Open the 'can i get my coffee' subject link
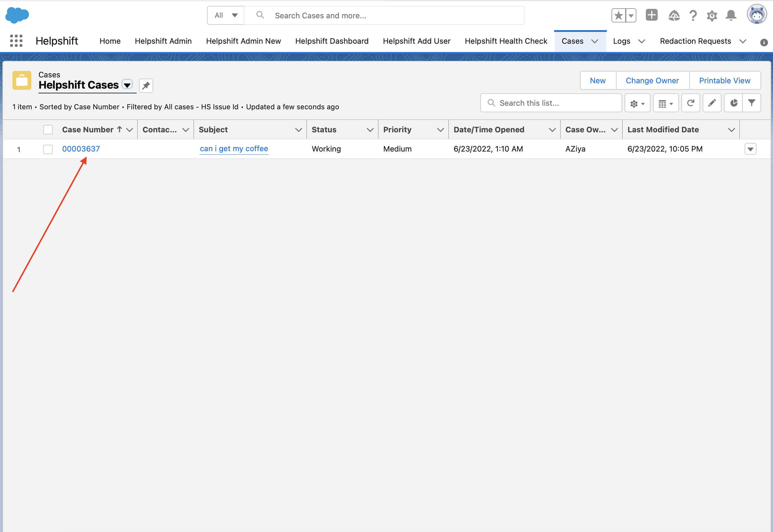Viewport: 773px width, 532px height. [x=234, y=149]
